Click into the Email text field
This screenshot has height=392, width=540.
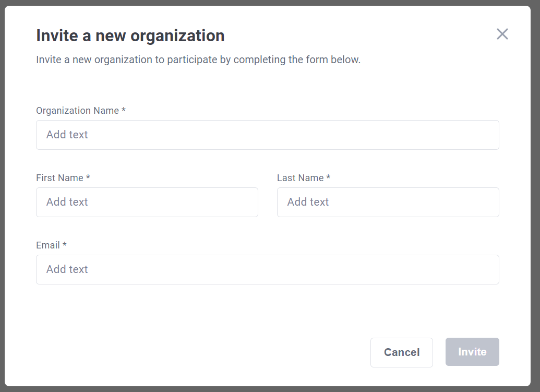(267, 269)
